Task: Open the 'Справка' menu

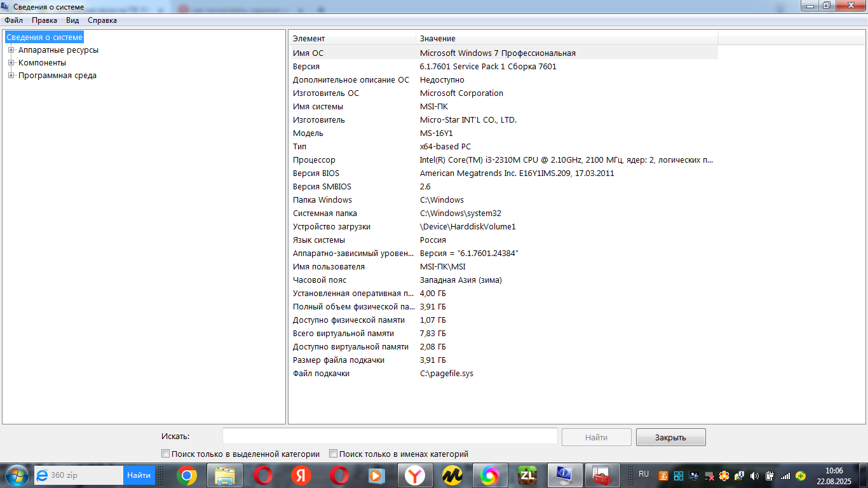Action: pyautogui.click(x=102, y=20)
